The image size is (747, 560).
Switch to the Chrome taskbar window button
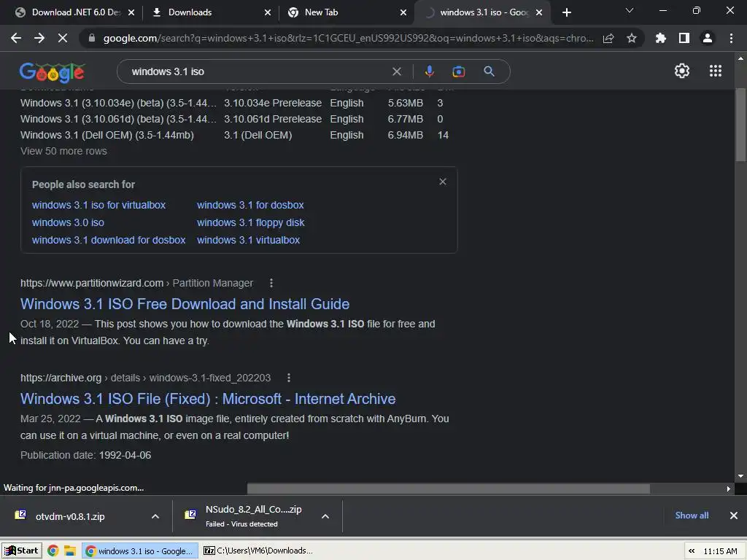140,551
